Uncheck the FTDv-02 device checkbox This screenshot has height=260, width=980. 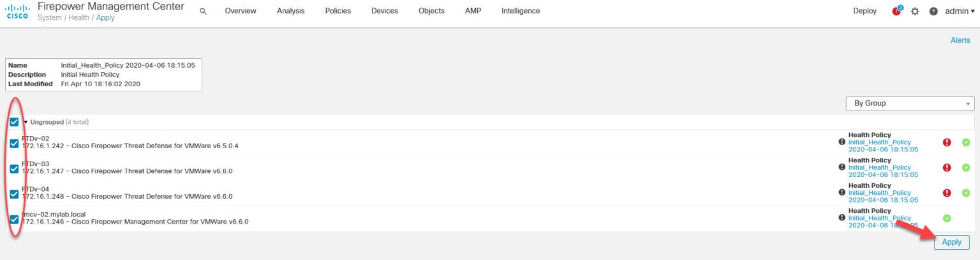14,143
